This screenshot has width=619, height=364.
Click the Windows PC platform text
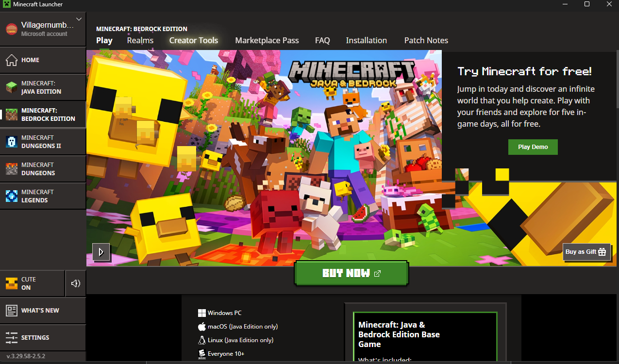[x=224, y=313]
